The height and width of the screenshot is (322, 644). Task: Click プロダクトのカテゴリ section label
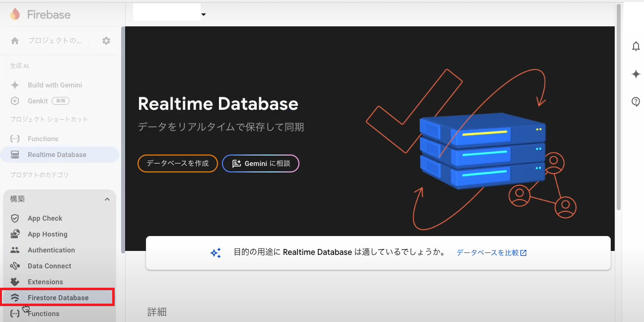click(40, 175)
